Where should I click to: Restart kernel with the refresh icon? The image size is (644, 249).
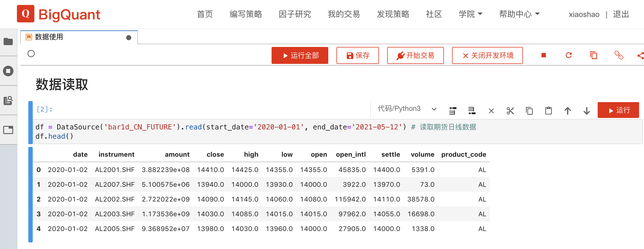[568, 55]
